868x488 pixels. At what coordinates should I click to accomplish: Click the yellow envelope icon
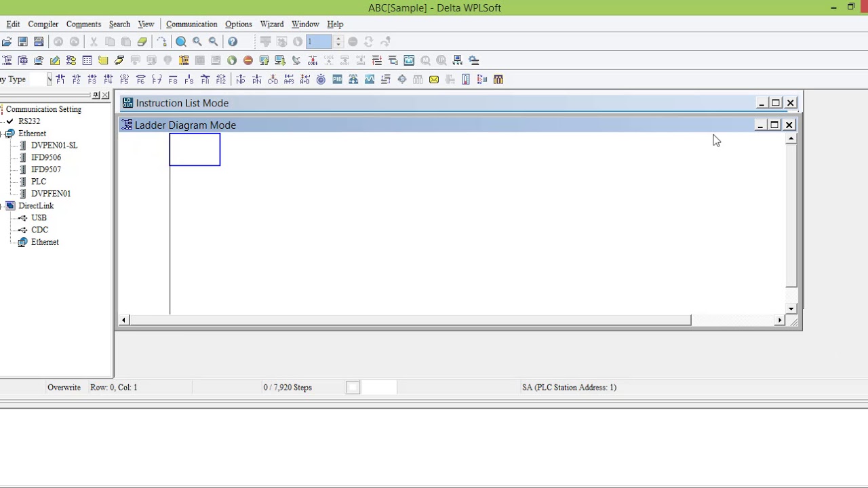tap(434, 79)
